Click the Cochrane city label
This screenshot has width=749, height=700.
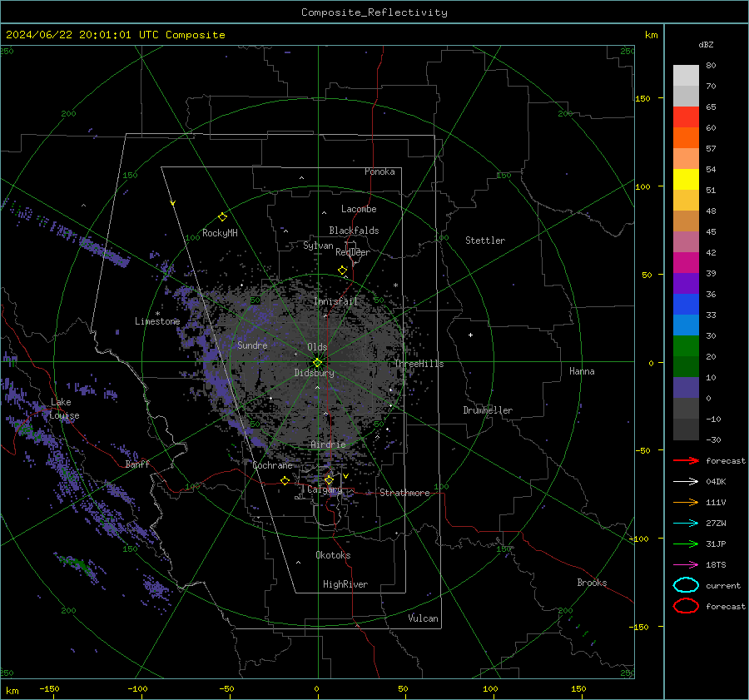tap(272, 465)
